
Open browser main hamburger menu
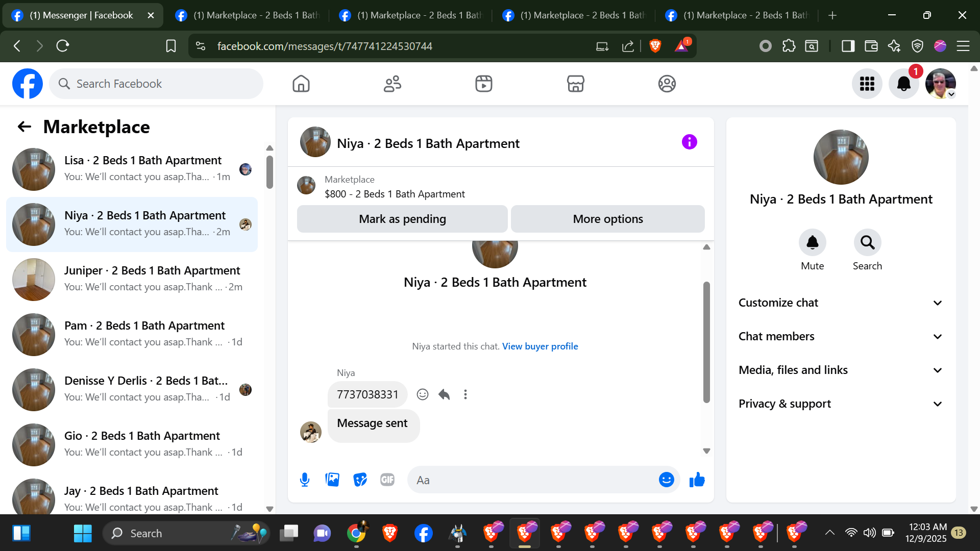click(963, 46)
